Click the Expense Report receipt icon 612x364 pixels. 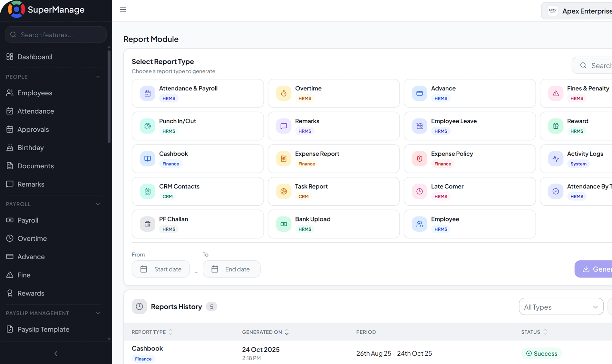point(284,159)
